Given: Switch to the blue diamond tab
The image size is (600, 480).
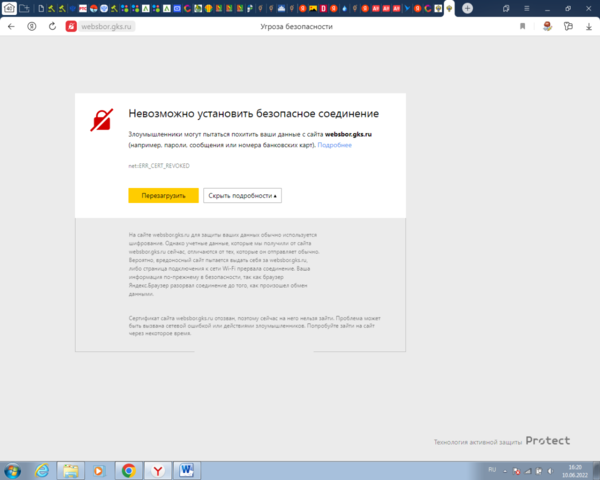Looking at the screenshot, I should click(x=72, y=8).
